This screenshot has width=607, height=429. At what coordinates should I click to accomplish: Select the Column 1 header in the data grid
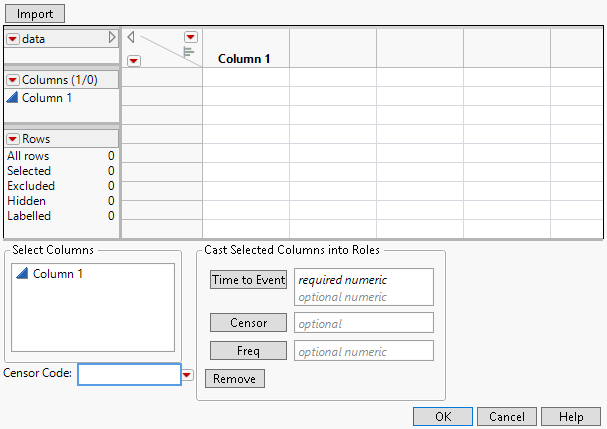[245, 58]
